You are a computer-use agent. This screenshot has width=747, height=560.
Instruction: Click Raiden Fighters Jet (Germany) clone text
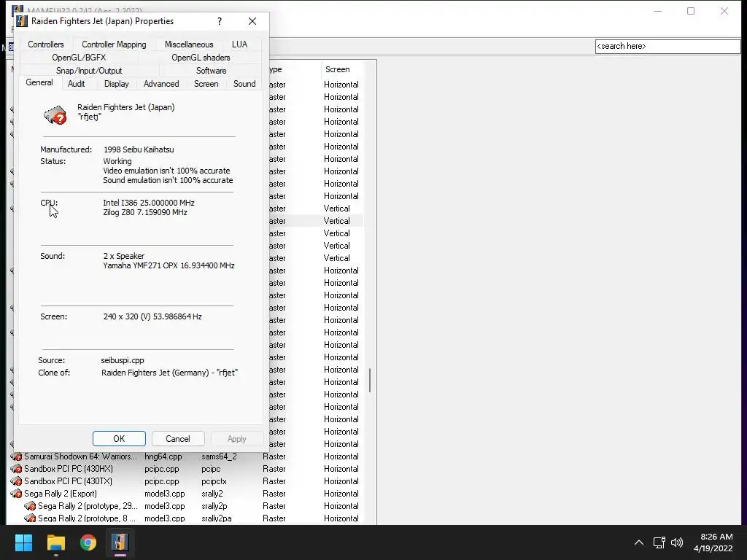[169, 373]
